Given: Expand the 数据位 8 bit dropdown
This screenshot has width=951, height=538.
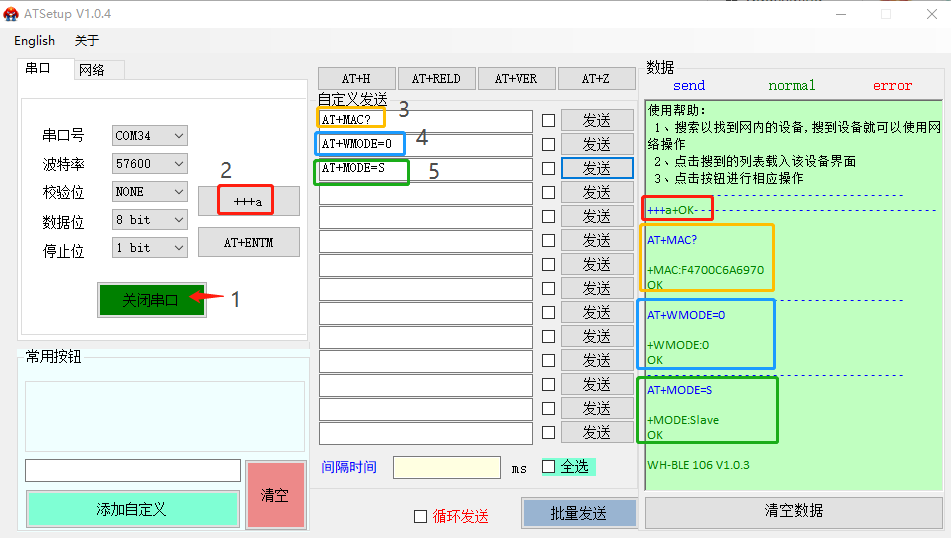Looking at the screenshot, I should (150, 220).
